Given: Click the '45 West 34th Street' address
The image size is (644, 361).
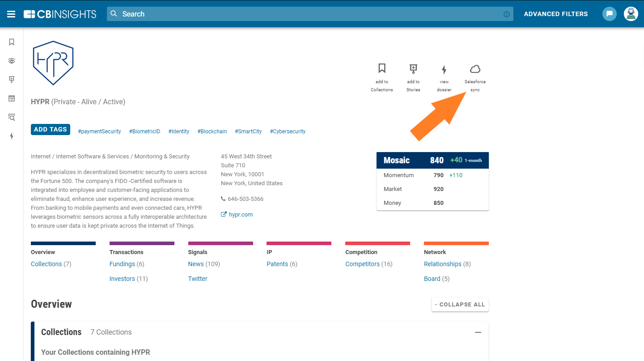Looking at the screenshot, I should point(246,157).
